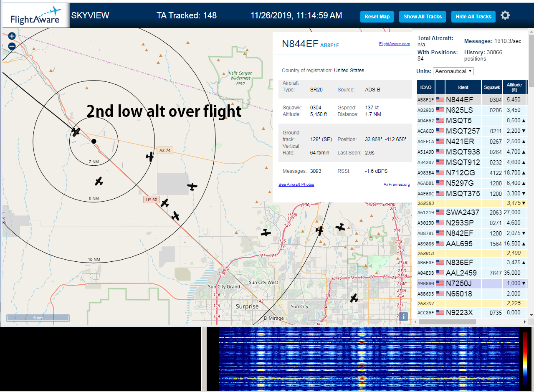The width and height of the screenshot is (534, 392).
Task: Click the AB8F1F ICAO code in detail header
Action: pos(329,46)
